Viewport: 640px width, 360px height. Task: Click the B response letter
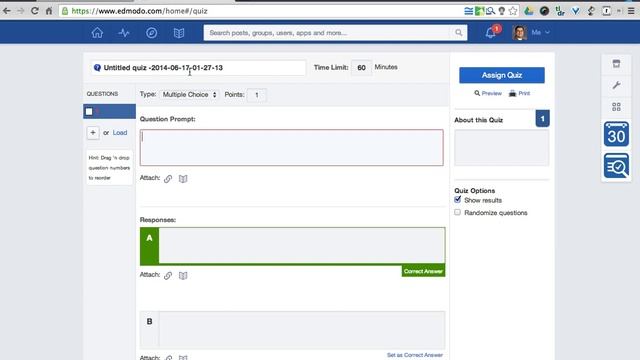coord(149,322)
